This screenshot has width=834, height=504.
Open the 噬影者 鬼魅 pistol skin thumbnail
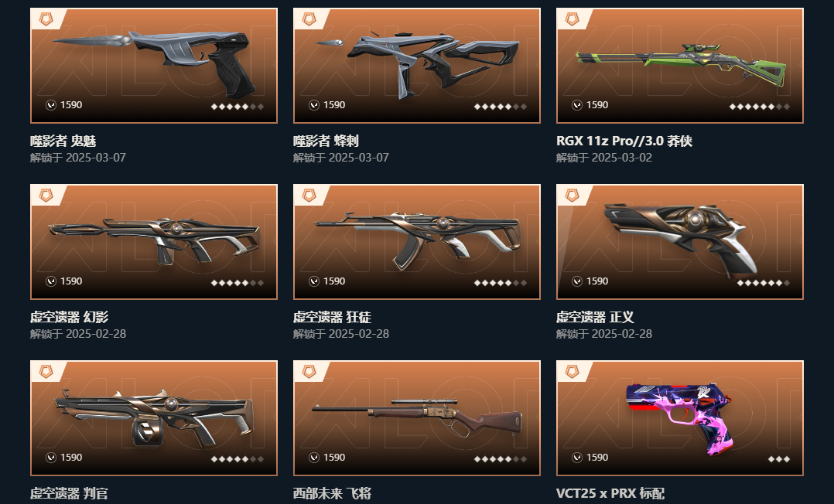154,66
